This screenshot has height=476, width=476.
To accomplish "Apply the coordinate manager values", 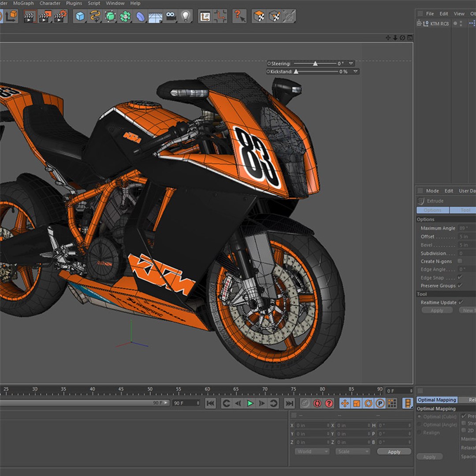I will 394,452.
